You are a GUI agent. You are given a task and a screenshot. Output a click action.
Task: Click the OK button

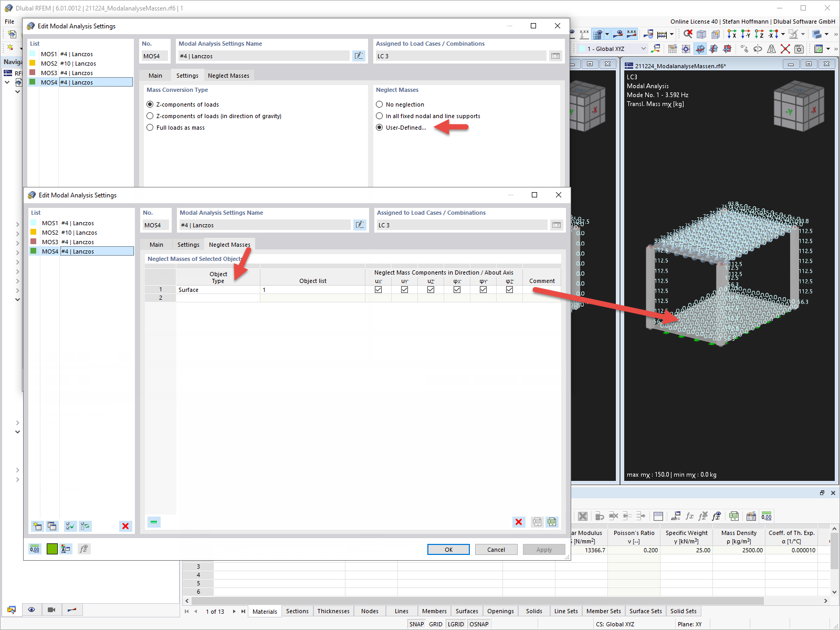pos(448,549)
